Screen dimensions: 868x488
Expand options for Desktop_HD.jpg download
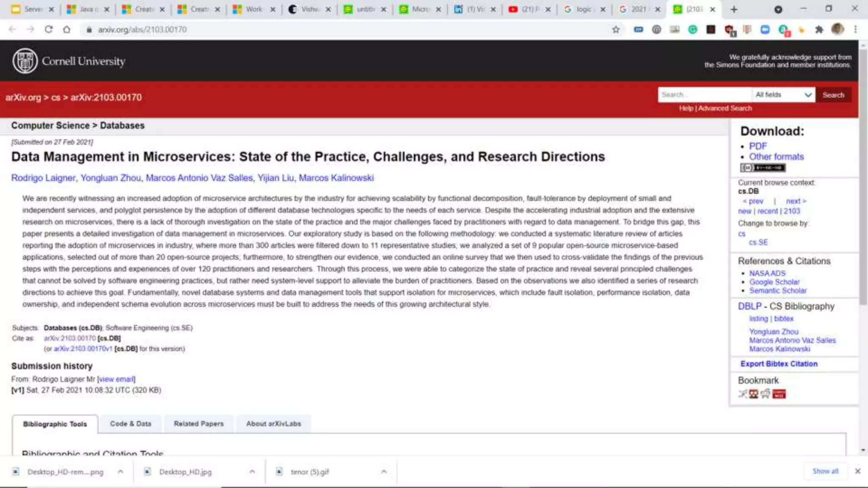point(252,471)
